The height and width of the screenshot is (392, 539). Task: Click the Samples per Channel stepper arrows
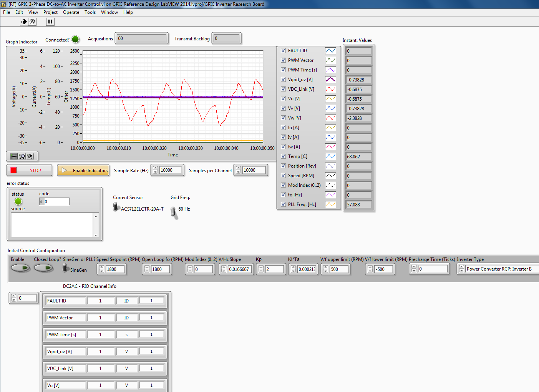[x=239, y=170]
